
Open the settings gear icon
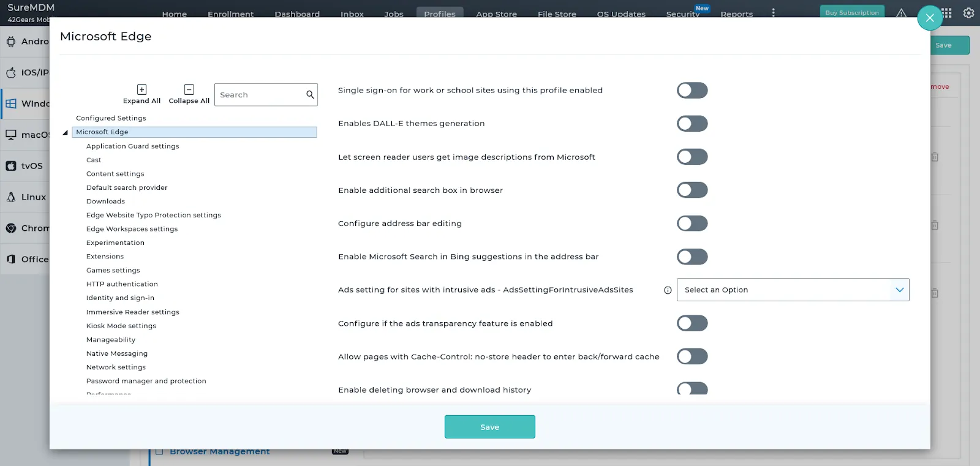[x=968, y=13]
